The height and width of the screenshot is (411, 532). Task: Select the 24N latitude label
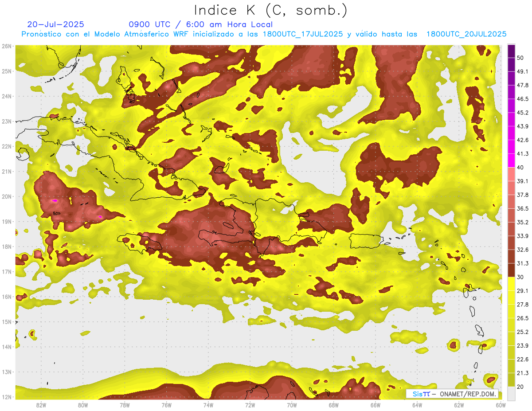(7, 96)
